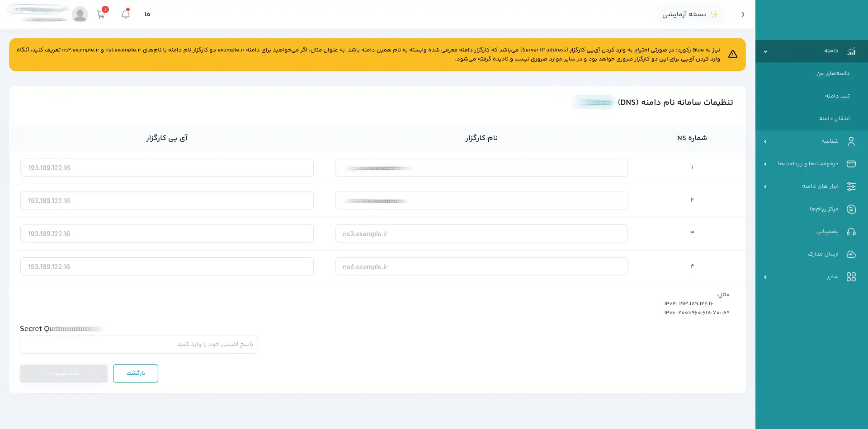868x429 pixels.
Task: Open دامنه‌های من menu item
Action: (833, 74)
